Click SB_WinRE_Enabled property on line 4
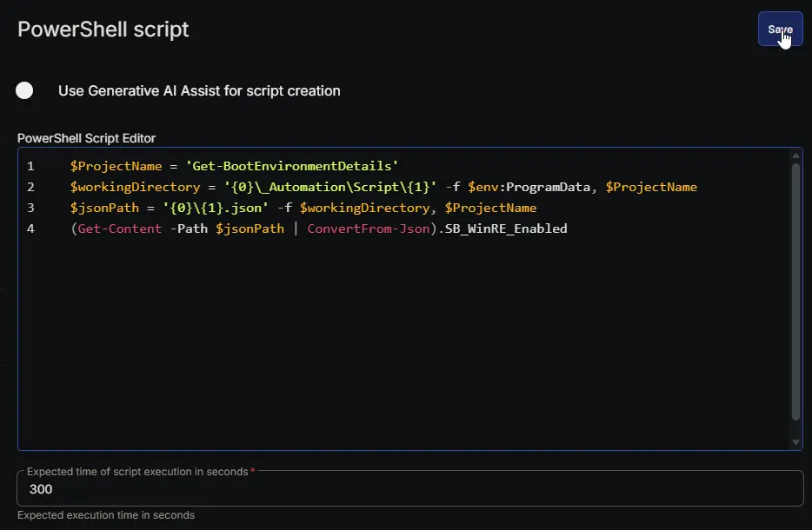812x530 pixels. pos(506,229)
